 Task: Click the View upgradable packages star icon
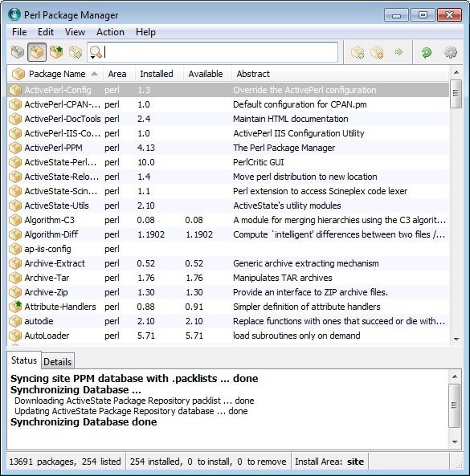click(x=56, y=52)
